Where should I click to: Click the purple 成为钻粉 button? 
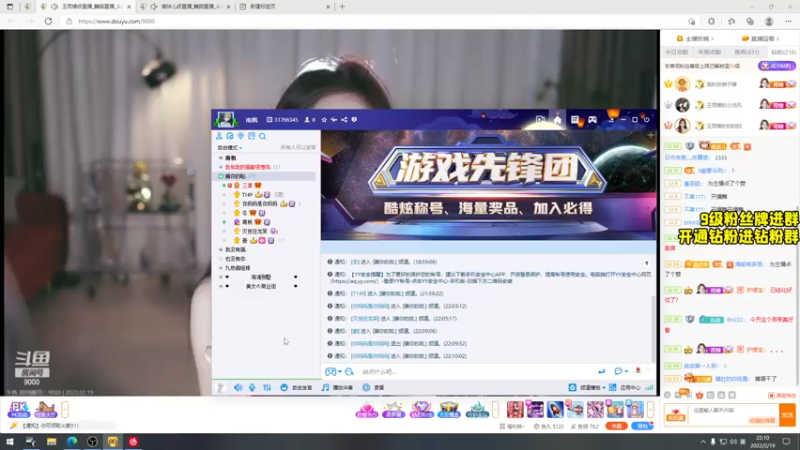pos(777,66)
